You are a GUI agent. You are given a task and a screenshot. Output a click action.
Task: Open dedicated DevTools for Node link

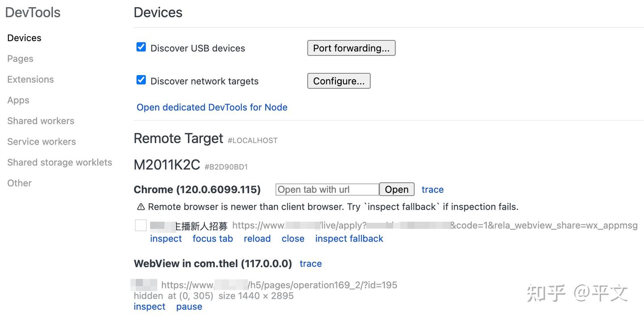[x=212, y=107]
